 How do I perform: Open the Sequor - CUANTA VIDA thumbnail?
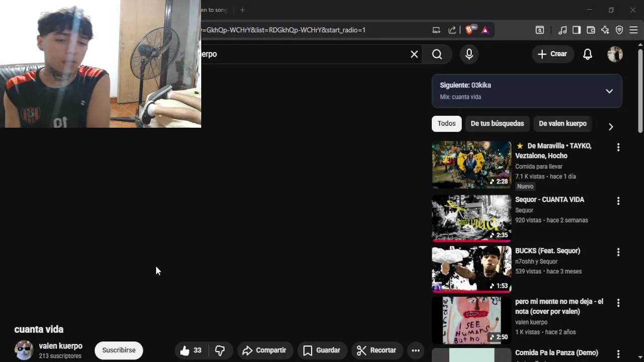(x=471, y=218)
